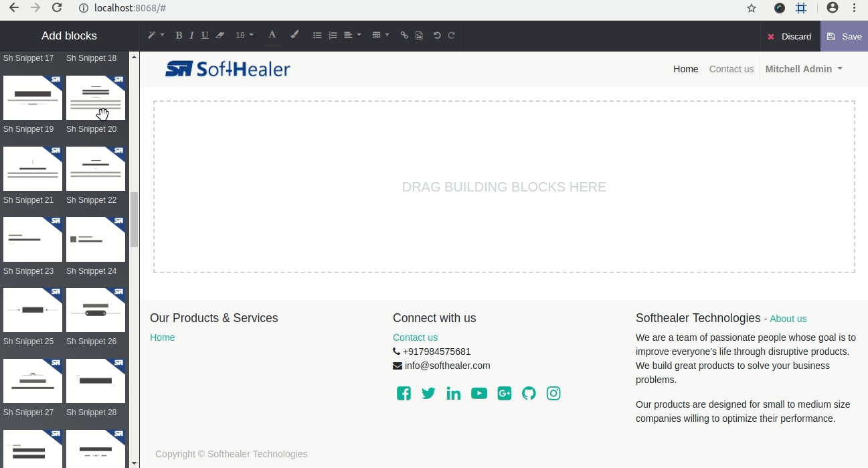
Task: Click the sidebar scrollbar thumb
Action: pos(135,220)
